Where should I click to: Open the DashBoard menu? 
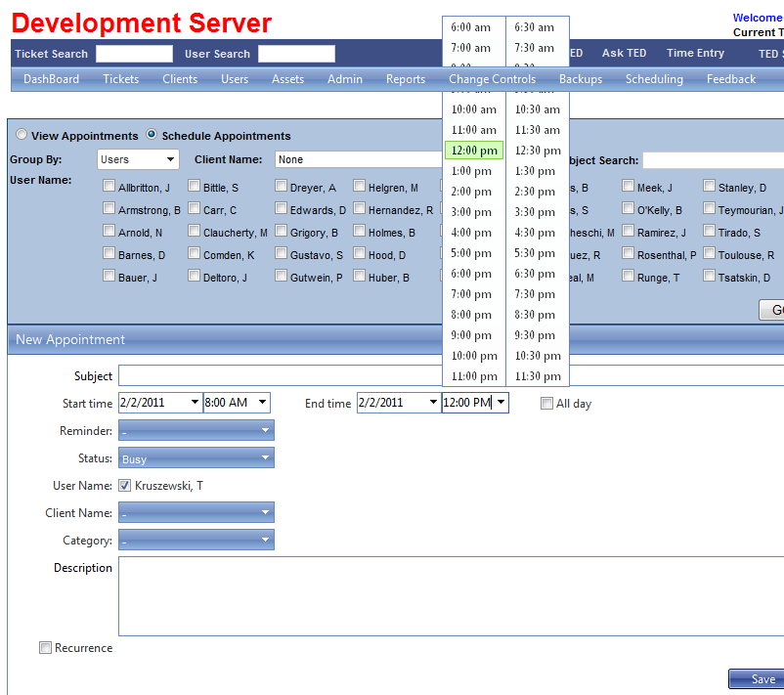tap(51, 79)
